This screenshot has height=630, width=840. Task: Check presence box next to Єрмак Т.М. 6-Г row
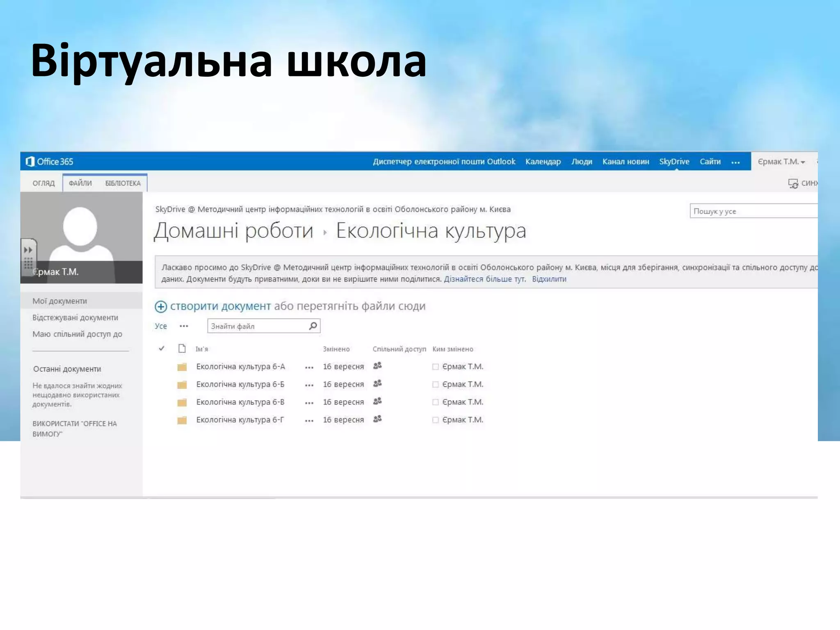[x=435, y=420]
